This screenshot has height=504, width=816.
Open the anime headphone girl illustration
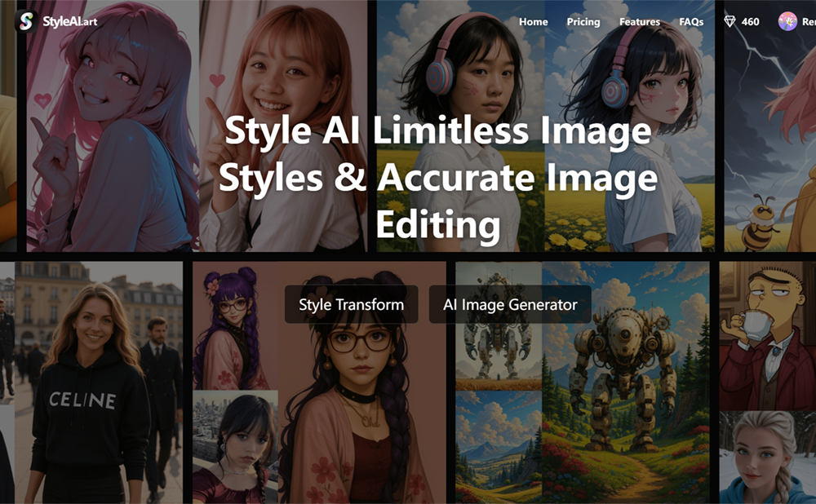[629, 126]
